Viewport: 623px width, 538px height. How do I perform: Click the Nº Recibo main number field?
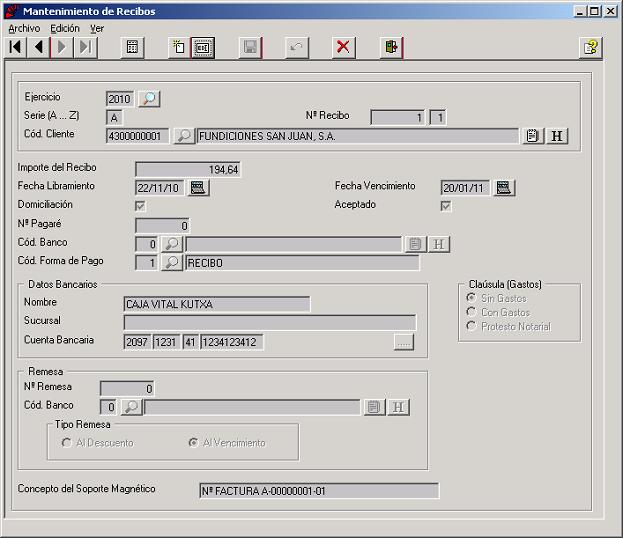(398, 118)
